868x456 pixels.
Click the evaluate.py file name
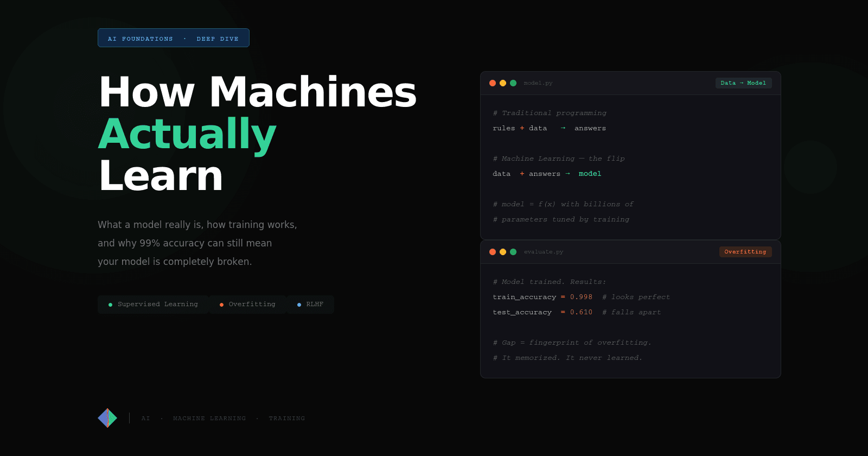[x=544, y=252]
